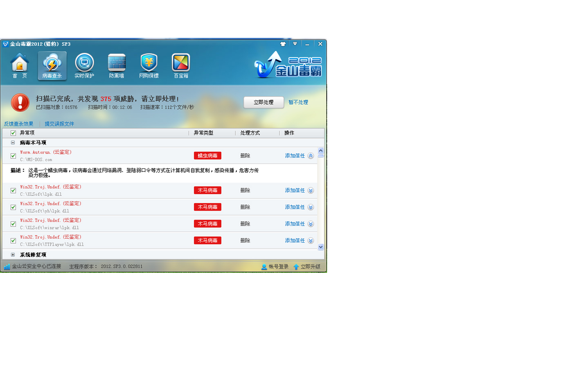
Task: Collapse the Worm.Autorun description chevron
Action: click(x=311, y=156)
